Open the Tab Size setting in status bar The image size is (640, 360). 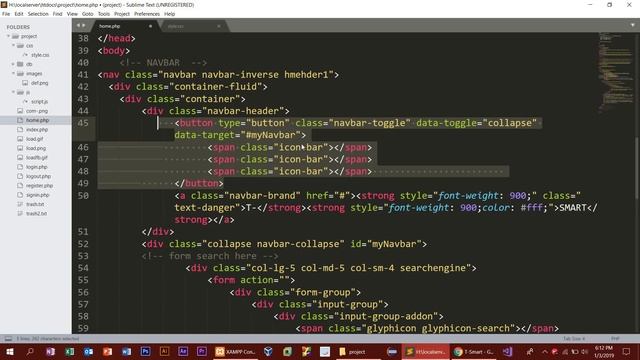point(574,339)
